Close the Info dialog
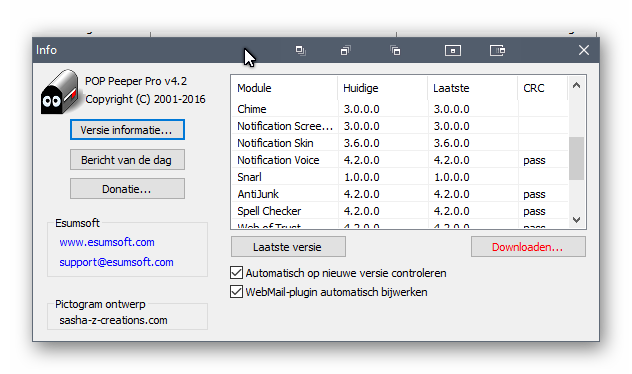Image resolution: width=632 pixels, height=374 pixels. pos(584,50)
